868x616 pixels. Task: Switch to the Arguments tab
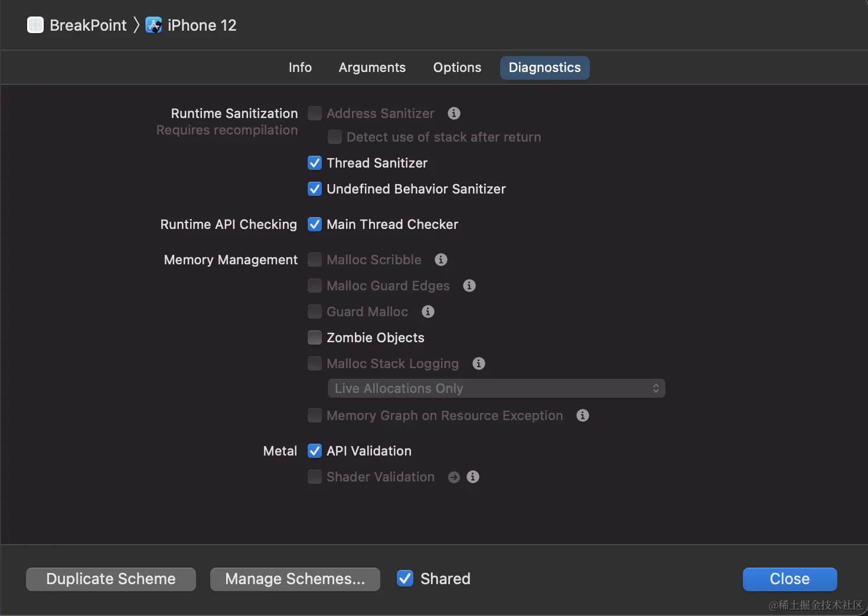[372, 68]
